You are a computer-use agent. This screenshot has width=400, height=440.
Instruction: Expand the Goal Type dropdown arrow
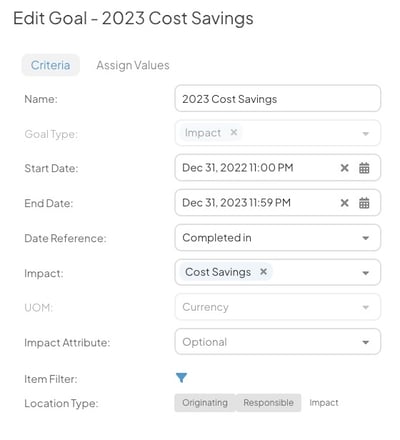pos(366,134)
